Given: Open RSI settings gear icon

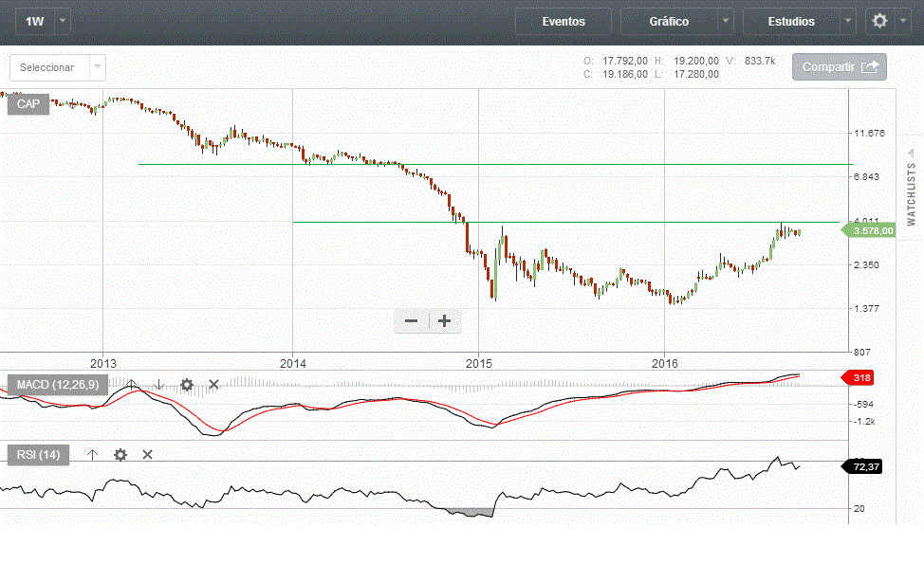Looking at the screenshot, I should 120,455.
